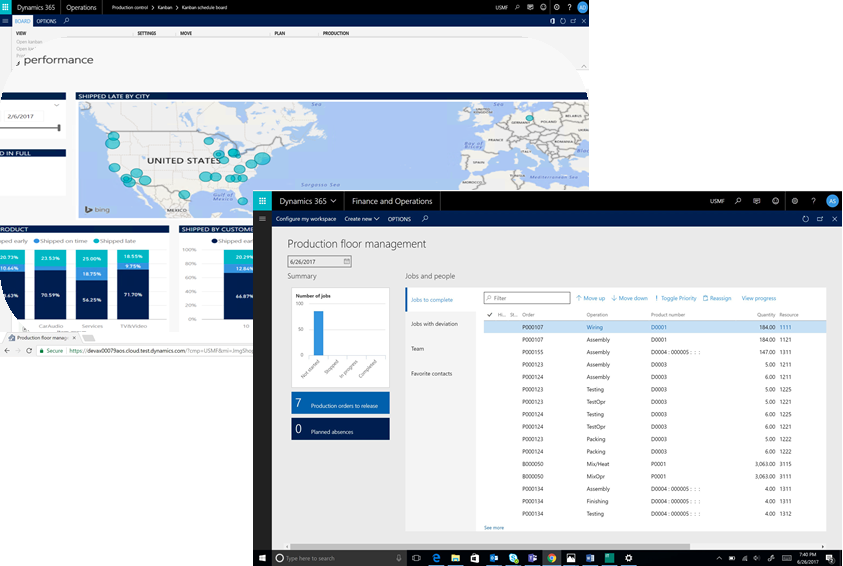
Task: Expand the Create new dropdown
Action: [x=362, y=218]
